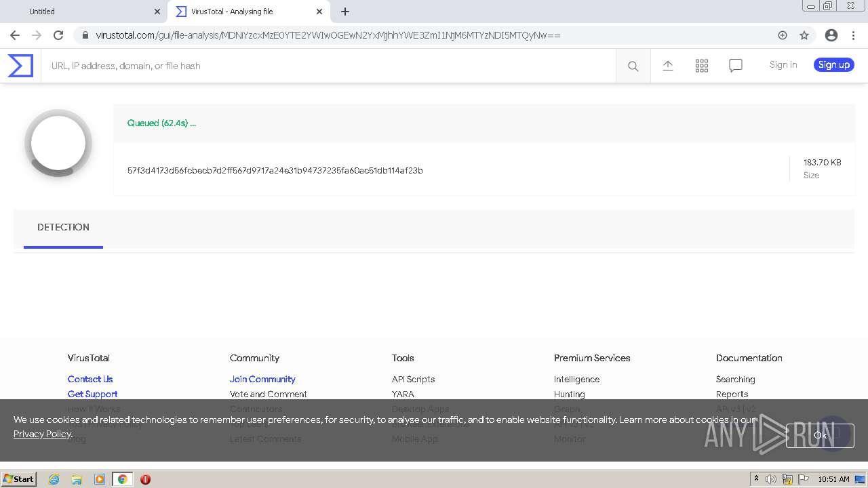Click the circular analysis progress indicator
This screenshot has width=868, height=488.
58,143
